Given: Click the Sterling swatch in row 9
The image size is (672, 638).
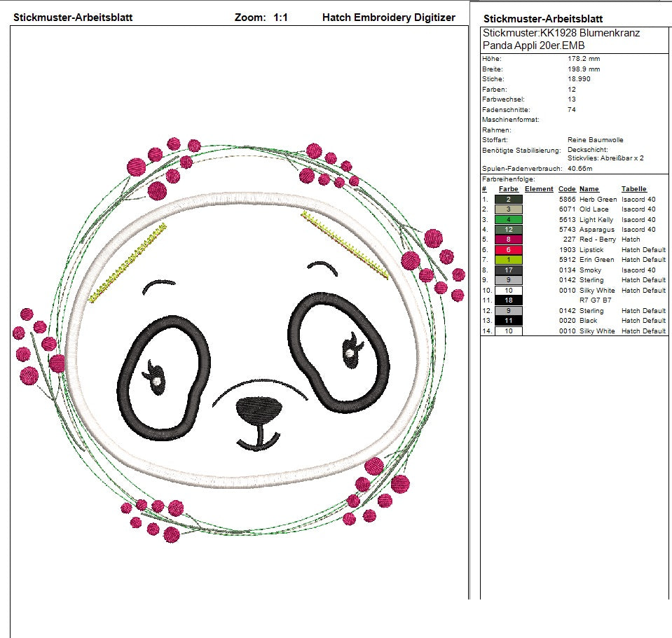Looking at the screenshot, I should 508,280.
